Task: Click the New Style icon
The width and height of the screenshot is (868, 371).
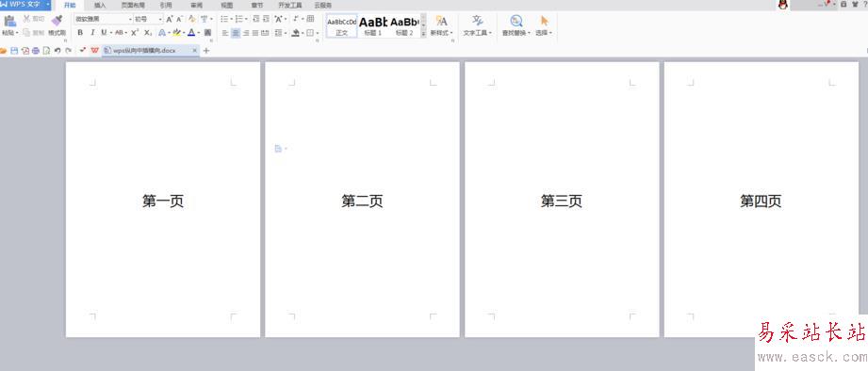Action: [x=441, y=21]
